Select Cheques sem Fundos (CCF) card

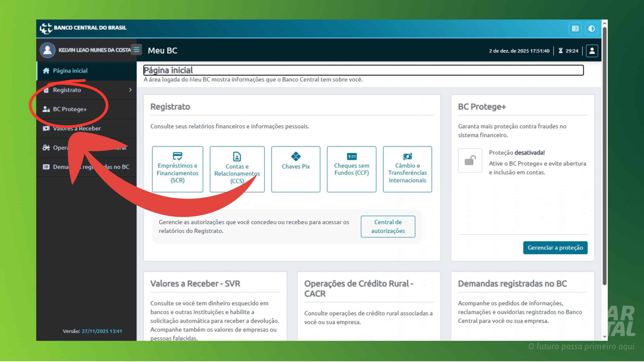coord(351,169)
